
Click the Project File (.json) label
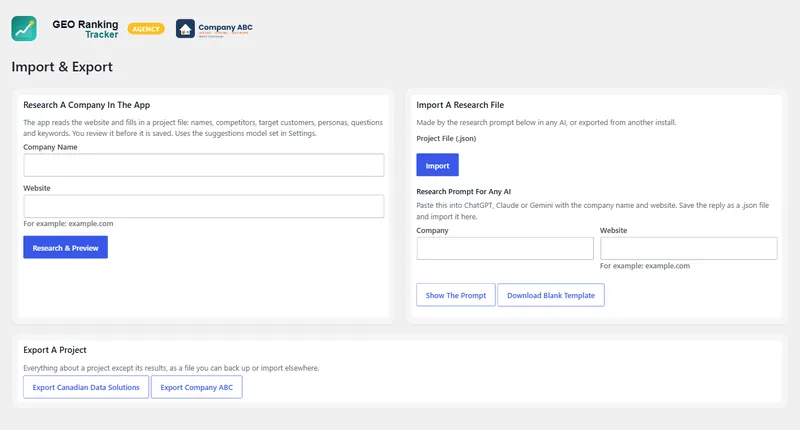point(446,138)
